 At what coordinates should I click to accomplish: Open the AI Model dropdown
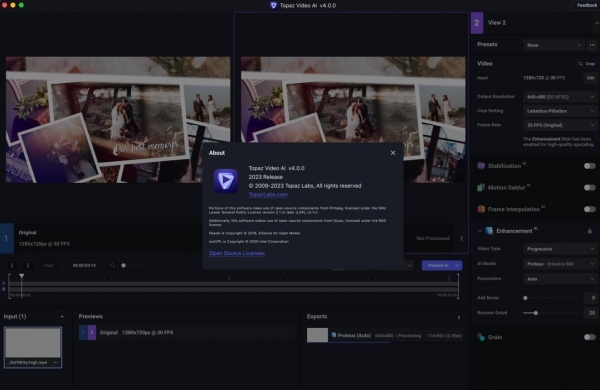coord(560,264)
